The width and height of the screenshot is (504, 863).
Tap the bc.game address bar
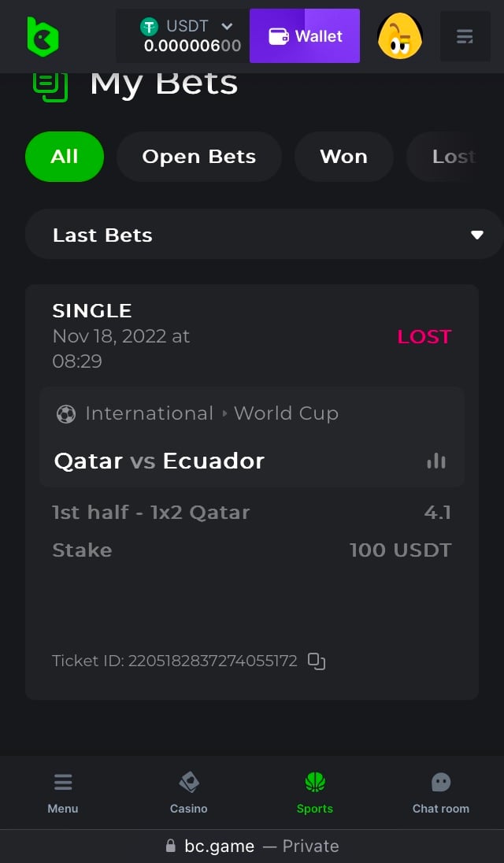click(252, 846)
